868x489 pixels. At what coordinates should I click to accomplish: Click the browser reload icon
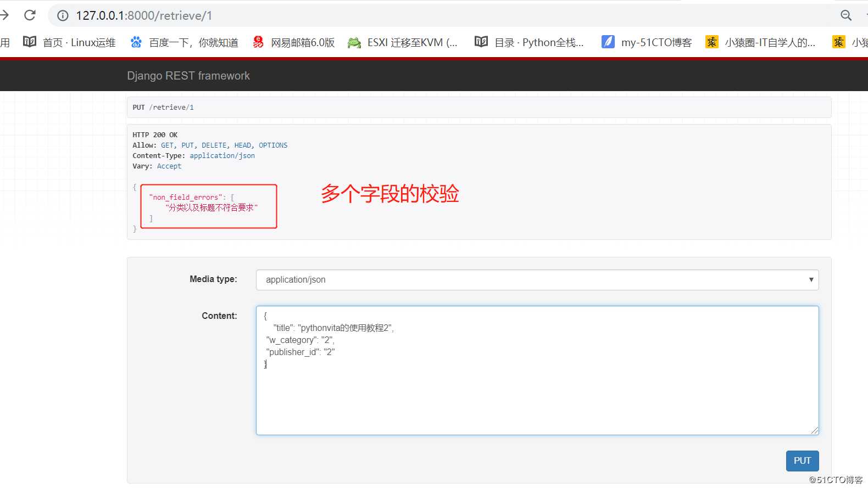pyautogui.click(x=30, y=15)
